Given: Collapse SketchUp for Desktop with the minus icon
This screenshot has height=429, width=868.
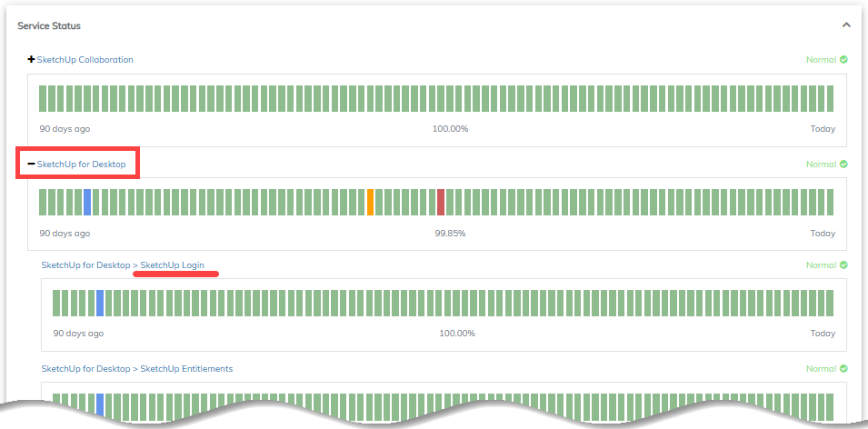Looking at the screenshot, I should [32, 165].
